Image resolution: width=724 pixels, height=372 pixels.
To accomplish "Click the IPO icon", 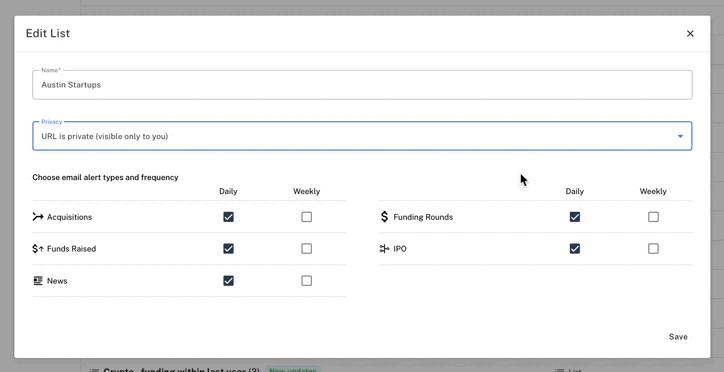I will (384, 249).
